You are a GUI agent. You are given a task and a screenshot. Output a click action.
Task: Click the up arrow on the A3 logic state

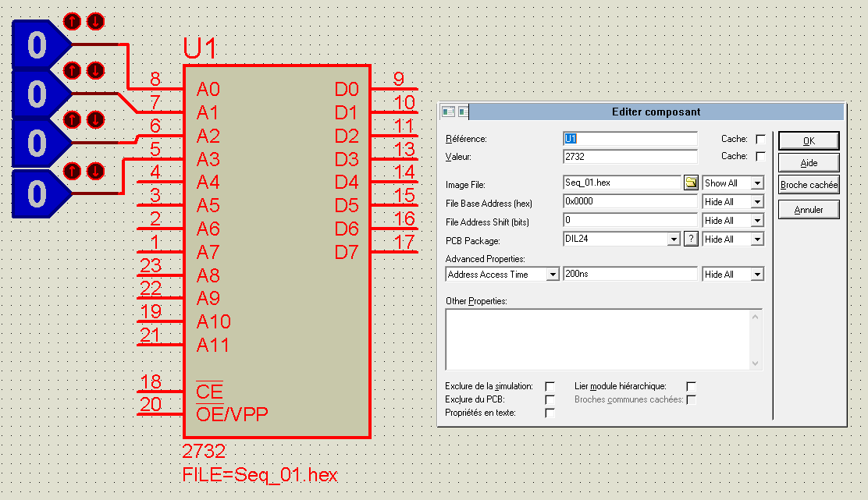tap(72, 170)
